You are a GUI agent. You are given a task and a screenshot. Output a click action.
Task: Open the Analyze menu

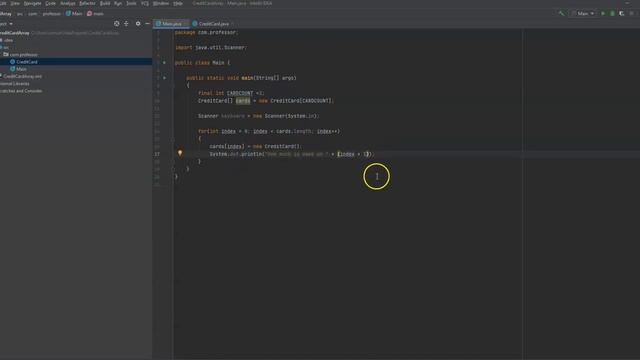pos(68,3)
